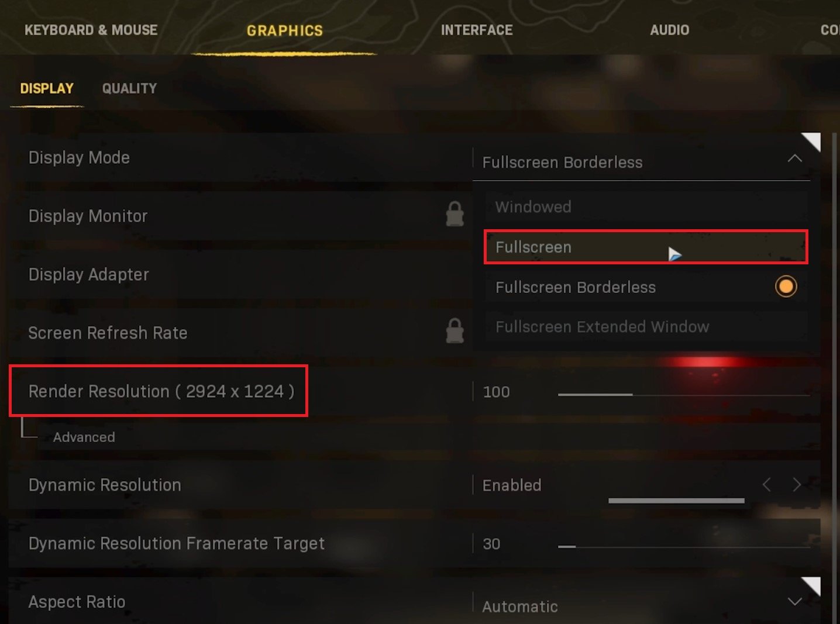The width and height of the screenshot is (840, 624).
Task: Click the Display Monitor lock icon
Action: tap(455, 215)
